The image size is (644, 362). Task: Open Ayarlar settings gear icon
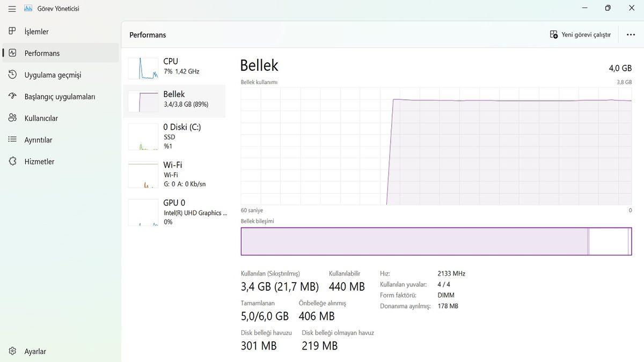[12, 351]
